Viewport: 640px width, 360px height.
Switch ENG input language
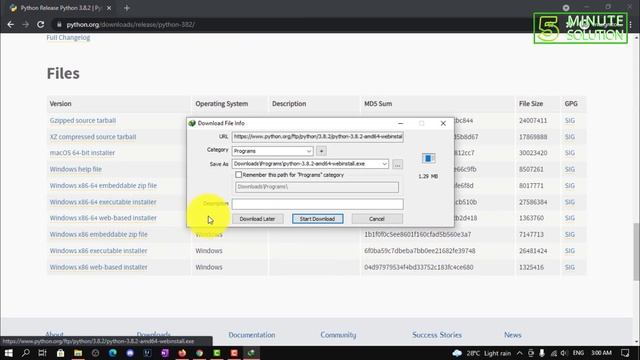pos(578,353)
